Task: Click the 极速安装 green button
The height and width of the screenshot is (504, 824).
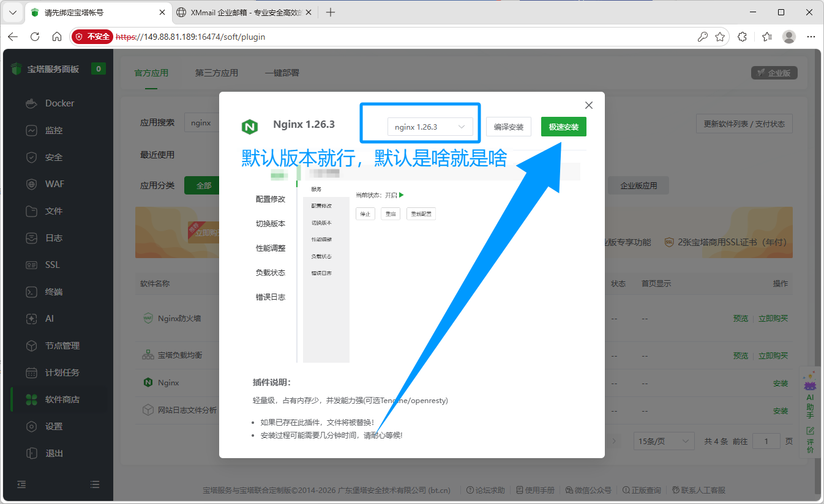Action: [564, 127]
